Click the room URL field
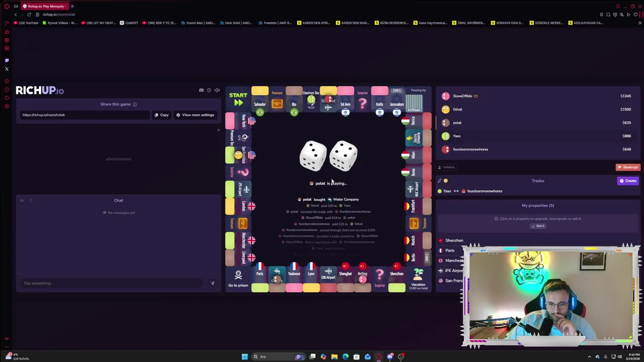Viewport: 644px width, 362px height. (x=85, y=115)
